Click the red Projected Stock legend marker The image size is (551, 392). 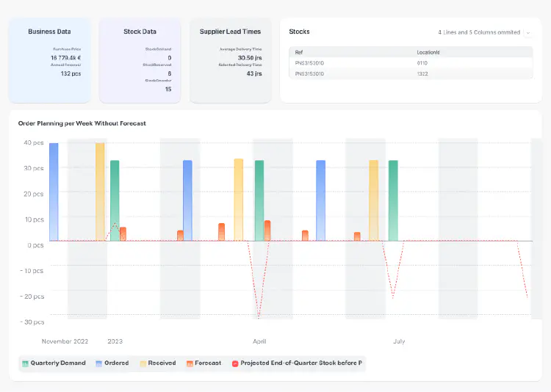coord(235,363)
